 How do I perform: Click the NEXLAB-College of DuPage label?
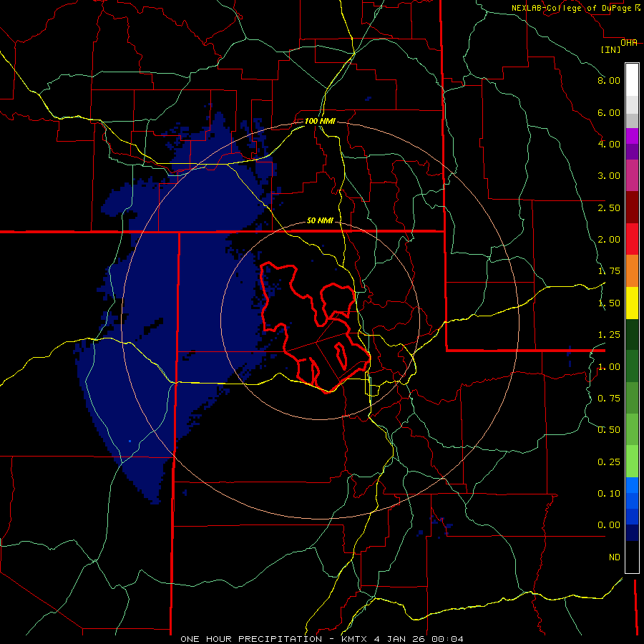(x=572, y=8)
